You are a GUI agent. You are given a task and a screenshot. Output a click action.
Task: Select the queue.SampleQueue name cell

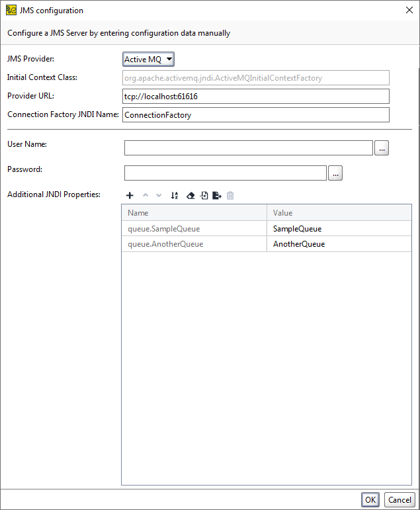click(x=194, y=229)
